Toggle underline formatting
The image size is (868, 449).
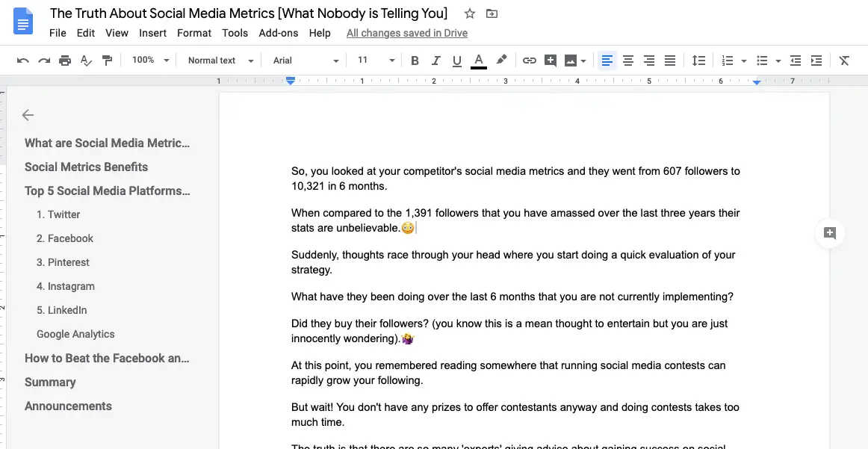click(456, 61)
